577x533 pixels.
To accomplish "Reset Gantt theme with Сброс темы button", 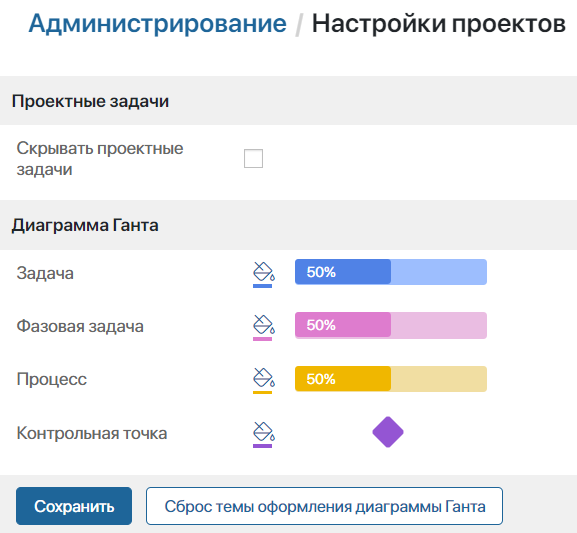I will pyautogui.click(x=324, y=506).
